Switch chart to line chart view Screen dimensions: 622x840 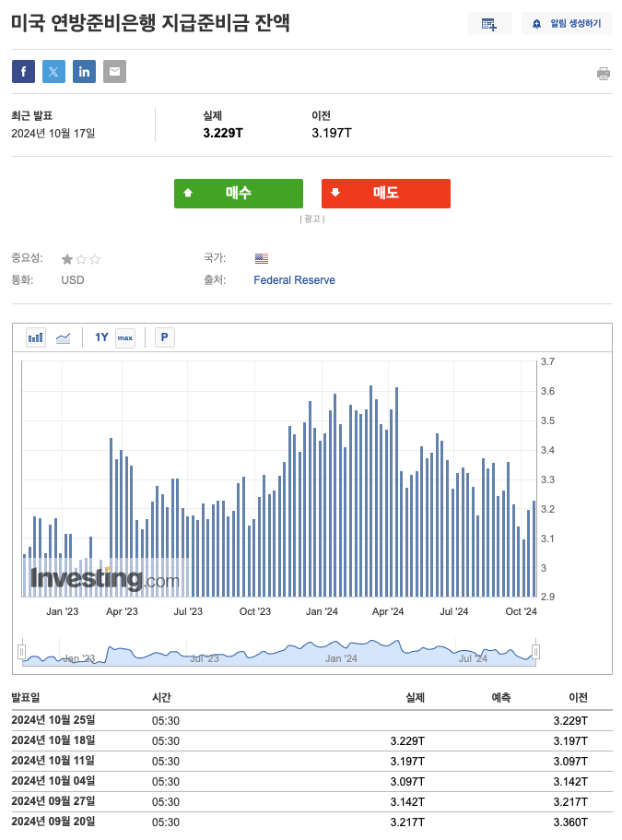click(64, 337)
